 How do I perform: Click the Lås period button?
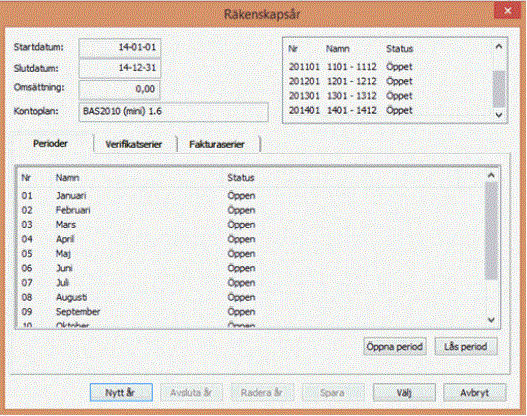pos(466,346)
